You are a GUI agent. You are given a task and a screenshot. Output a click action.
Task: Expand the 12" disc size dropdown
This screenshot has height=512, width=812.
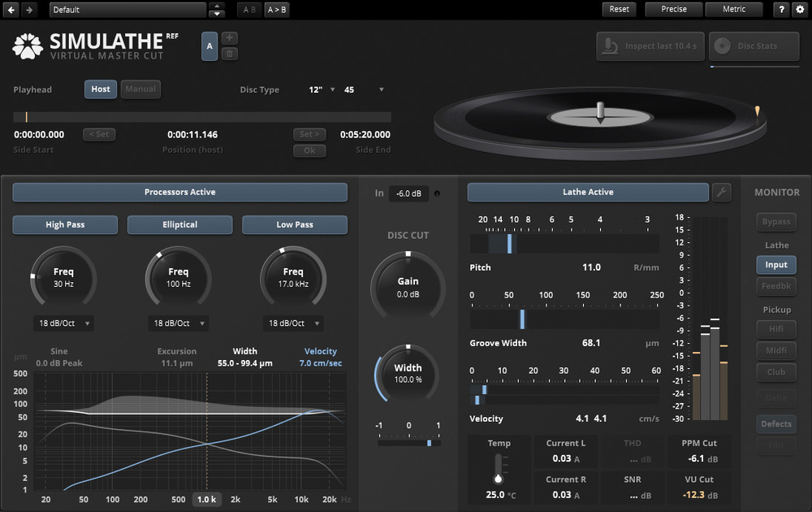click(x=322, y=89)
